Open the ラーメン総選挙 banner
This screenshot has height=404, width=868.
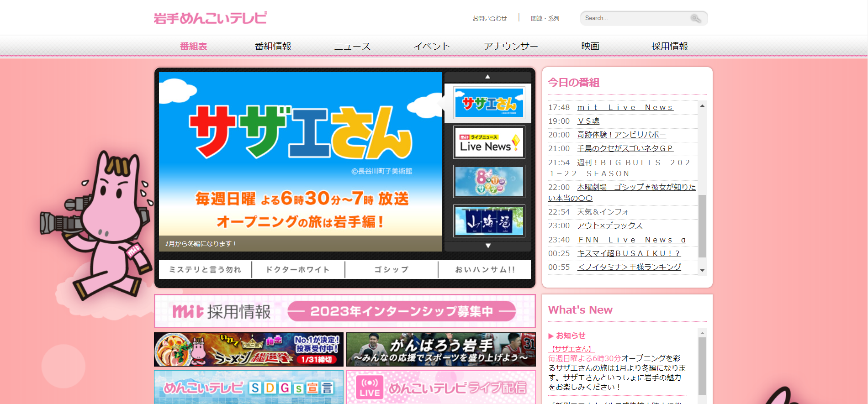click(x=249, y=350)
